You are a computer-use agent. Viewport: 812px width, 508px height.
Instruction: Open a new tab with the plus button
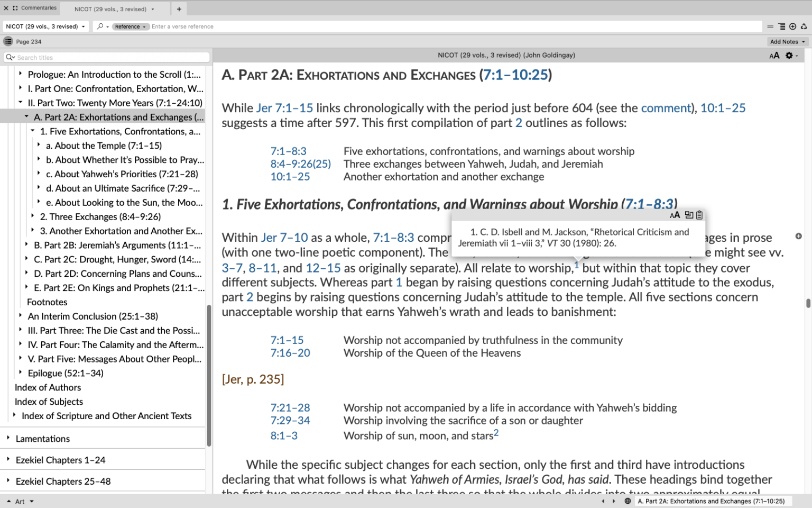click(179, 9)
